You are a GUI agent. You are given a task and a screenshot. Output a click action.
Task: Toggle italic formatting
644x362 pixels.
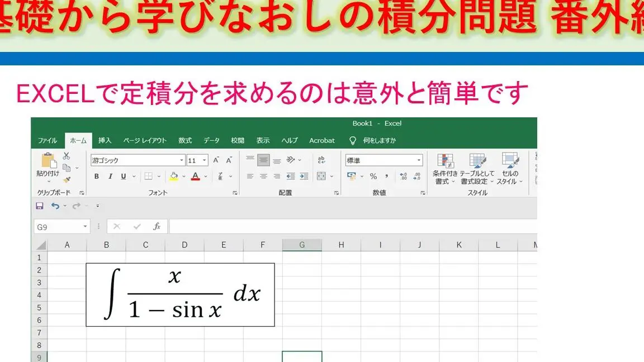coord(110,177)
